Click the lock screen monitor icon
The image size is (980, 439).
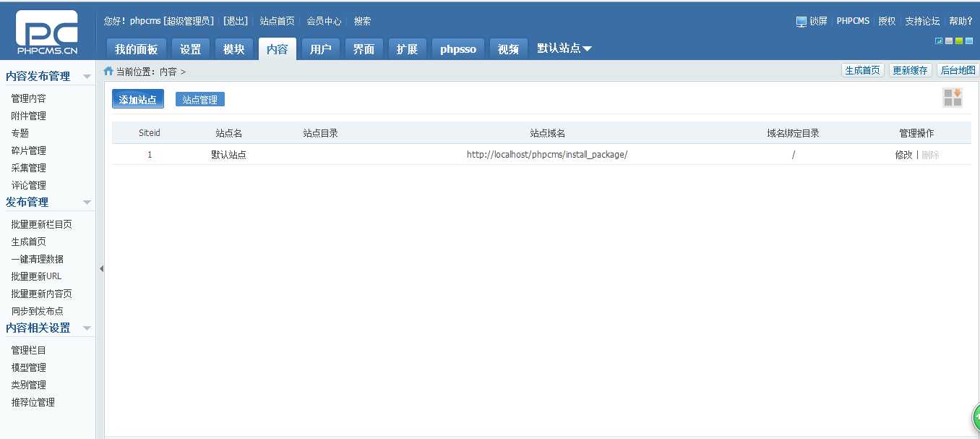point(801,22)
